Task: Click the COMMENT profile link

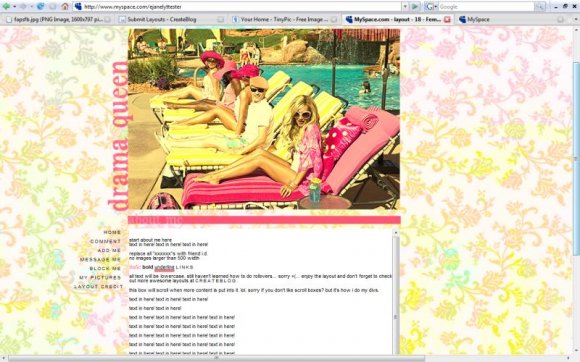Action: click(106, 241)
